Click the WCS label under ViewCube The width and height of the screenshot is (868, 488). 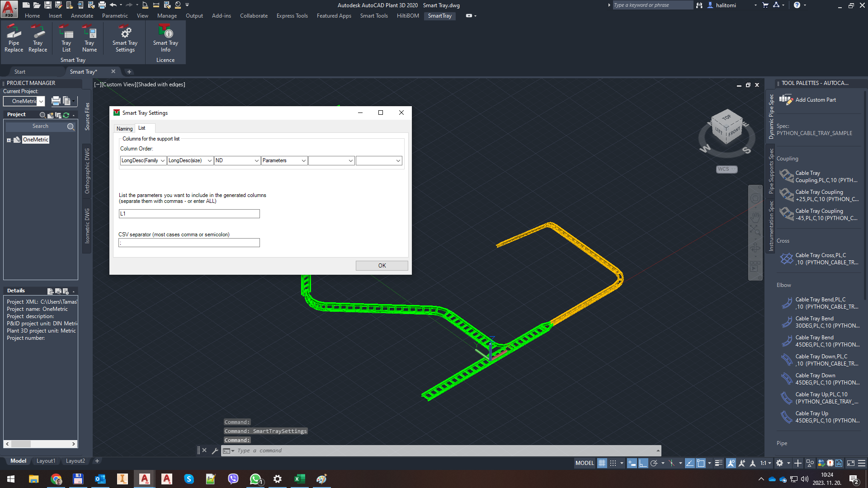pyautogui.click(x=724, y=169)
